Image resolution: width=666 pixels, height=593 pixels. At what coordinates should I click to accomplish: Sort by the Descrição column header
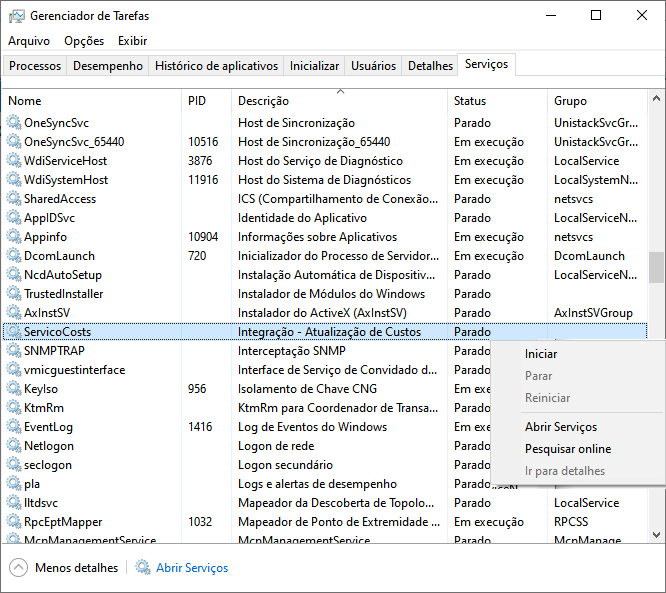340,101
